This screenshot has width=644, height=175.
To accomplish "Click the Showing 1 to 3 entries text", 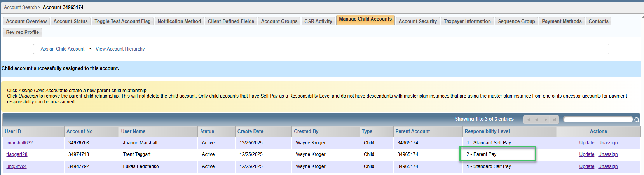I will [484, 119].
